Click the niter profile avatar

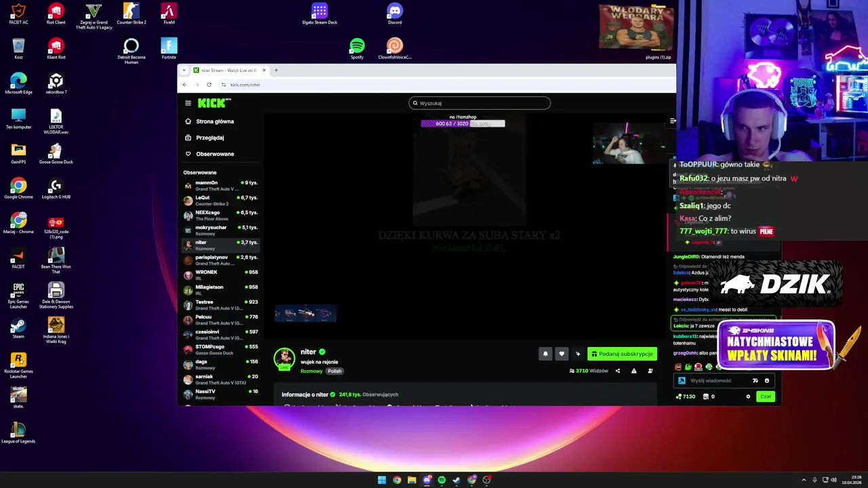[284, 358]
